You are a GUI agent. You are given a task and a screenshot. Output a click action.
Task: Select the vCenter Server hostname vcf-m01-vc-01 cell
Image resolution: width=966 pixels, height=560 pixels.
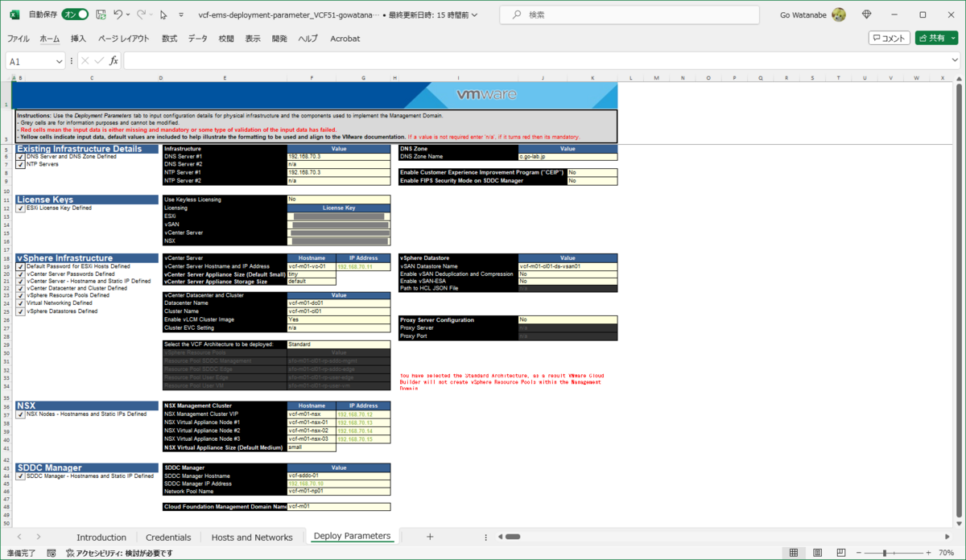click(x=312, y=266)
